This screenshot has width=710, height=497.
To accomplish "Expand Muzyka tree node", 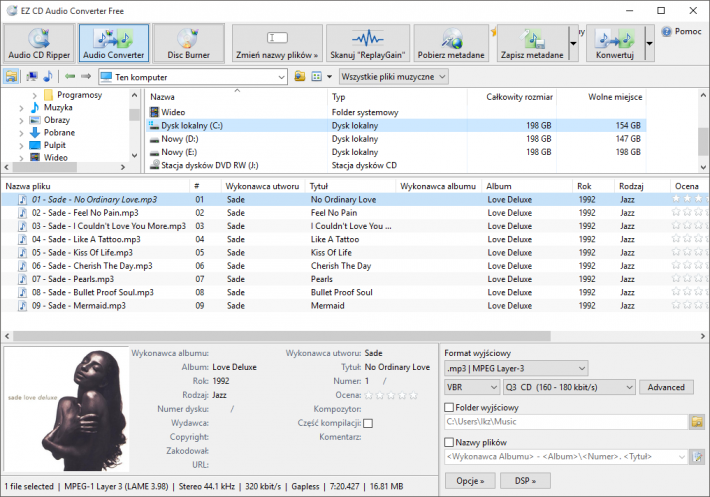I will pyautogui.click(x=21, y=108).
